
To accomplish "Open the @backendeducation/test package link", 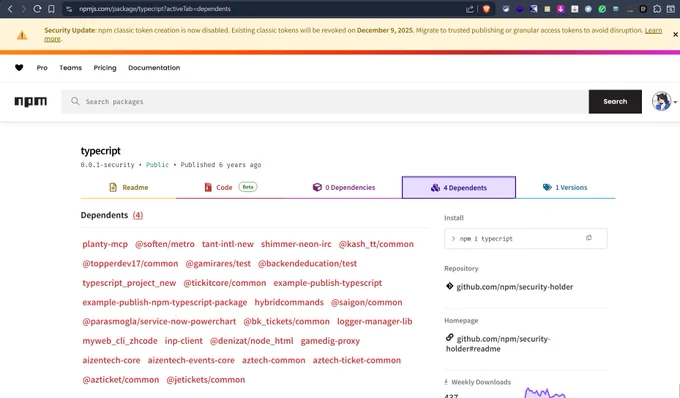I will click(307, 264).
